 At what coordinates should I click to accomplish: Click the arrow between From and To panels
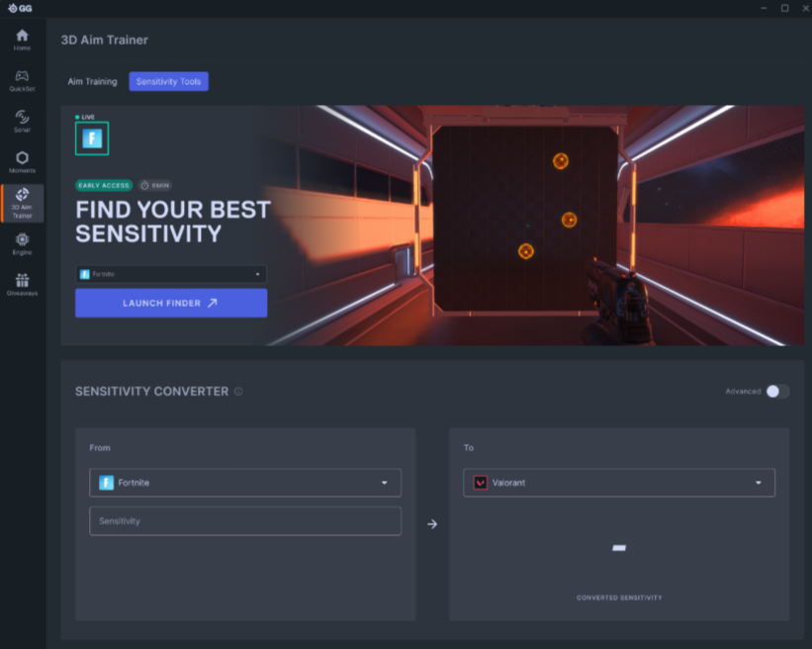(x=432, y=524)
